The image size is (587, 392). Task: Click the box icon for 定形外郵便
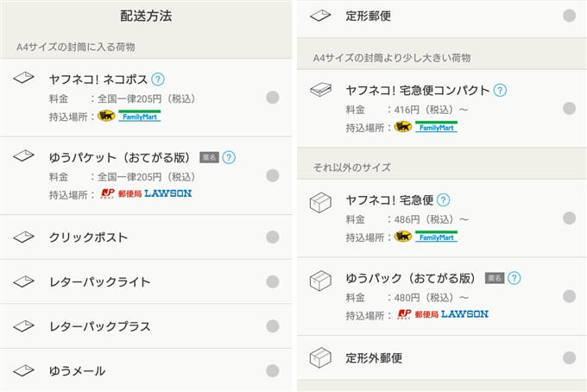click(320, 357)
